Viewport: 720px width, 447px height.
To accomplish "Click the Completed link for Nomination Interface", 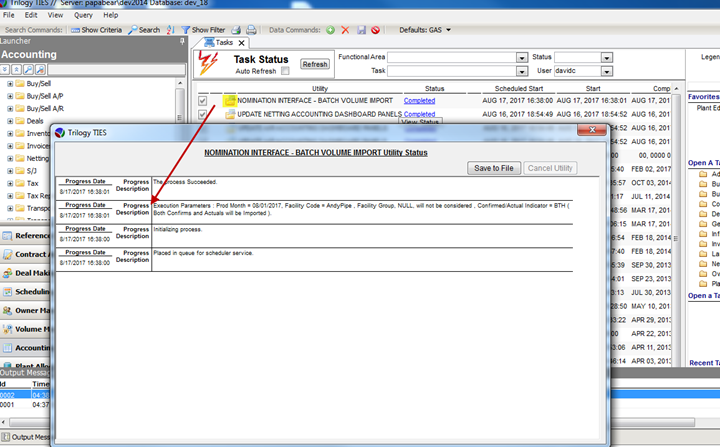I will point(419,101).
